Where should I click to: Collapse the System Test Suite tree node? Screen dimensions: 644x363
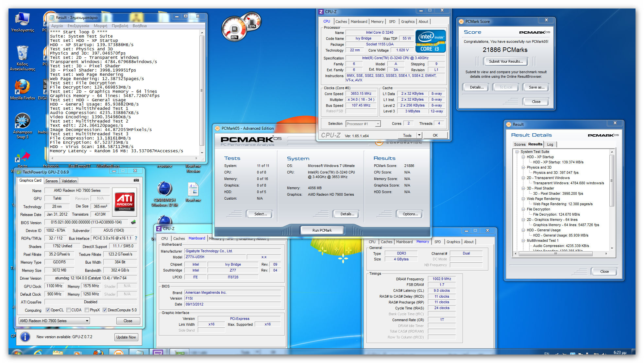pos(517,152)
